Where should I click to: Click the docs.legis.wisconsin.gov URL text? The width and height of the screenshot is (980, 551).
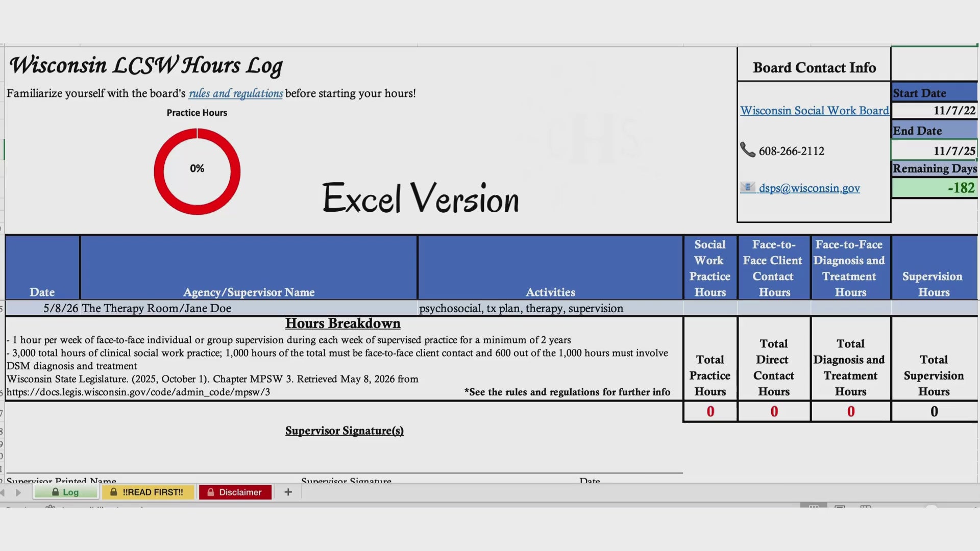click(138, 392)
